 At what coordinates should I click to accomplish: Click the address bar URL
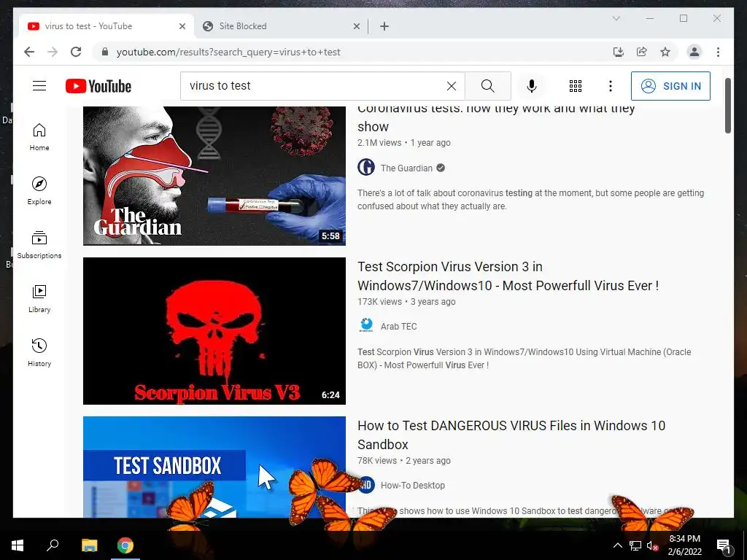click(x=228, y=52)
